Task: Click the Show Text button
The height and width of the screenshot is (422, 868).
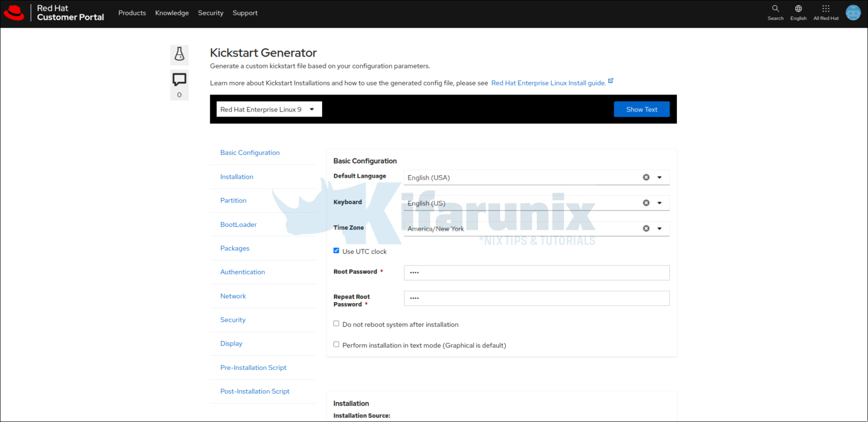Action: [x=641, y=109]
